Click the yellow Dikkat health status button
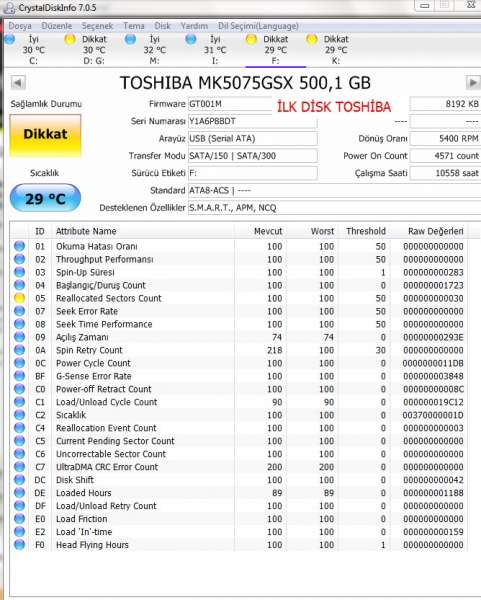 coord(45,135)
